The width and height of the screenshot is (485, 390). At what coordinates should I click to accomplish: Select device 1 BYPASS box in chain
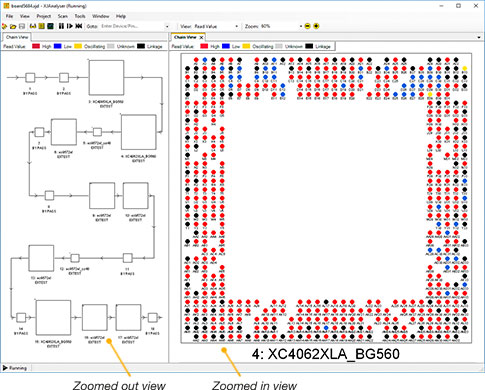[30, 78]
